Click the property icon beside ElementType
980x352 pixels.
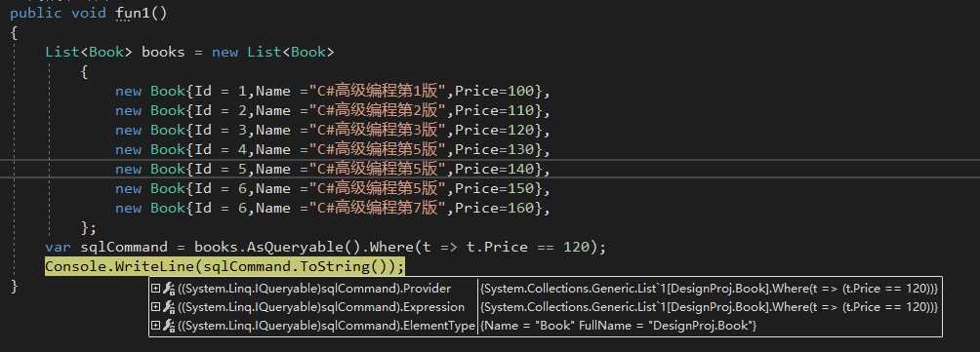(169, 326)
